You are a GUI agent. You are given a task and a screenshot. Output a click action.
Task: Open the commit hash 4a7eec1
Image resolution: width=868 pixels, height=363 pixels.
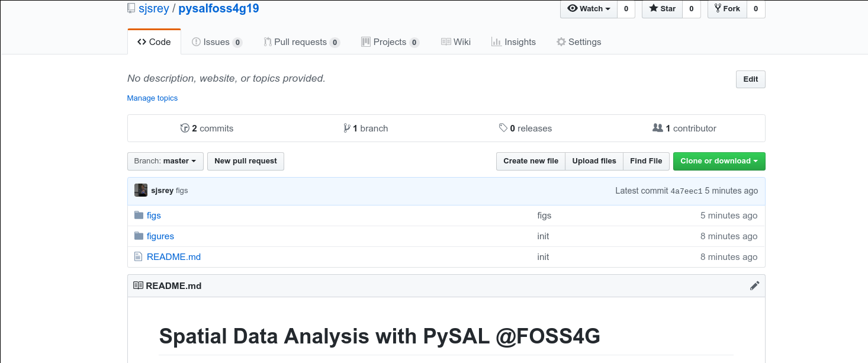pyautogui.click(x=686, y=191)
